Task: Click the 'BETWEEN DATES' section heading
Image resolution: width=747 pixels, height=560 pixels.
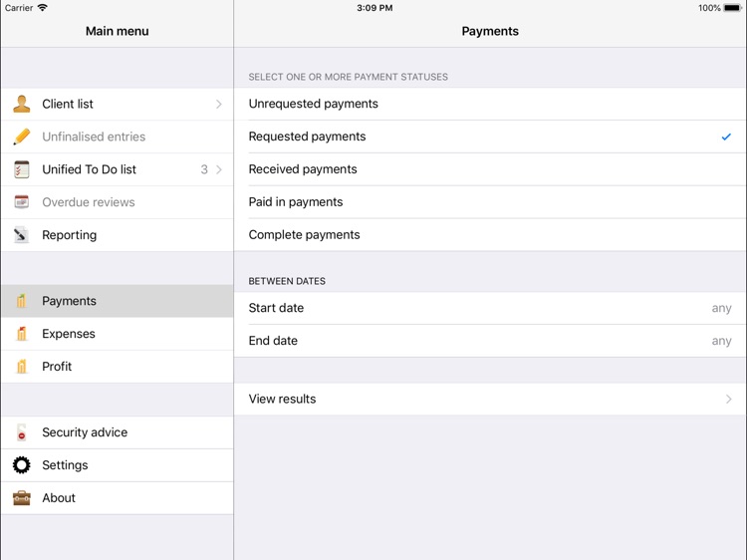Action: pos(287,281)
